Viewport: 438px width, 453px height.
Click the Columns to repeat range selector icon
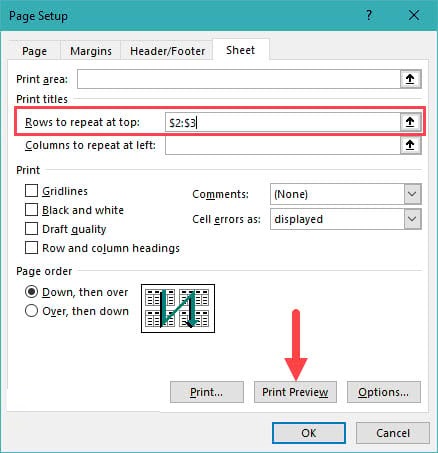click(410, 145)
